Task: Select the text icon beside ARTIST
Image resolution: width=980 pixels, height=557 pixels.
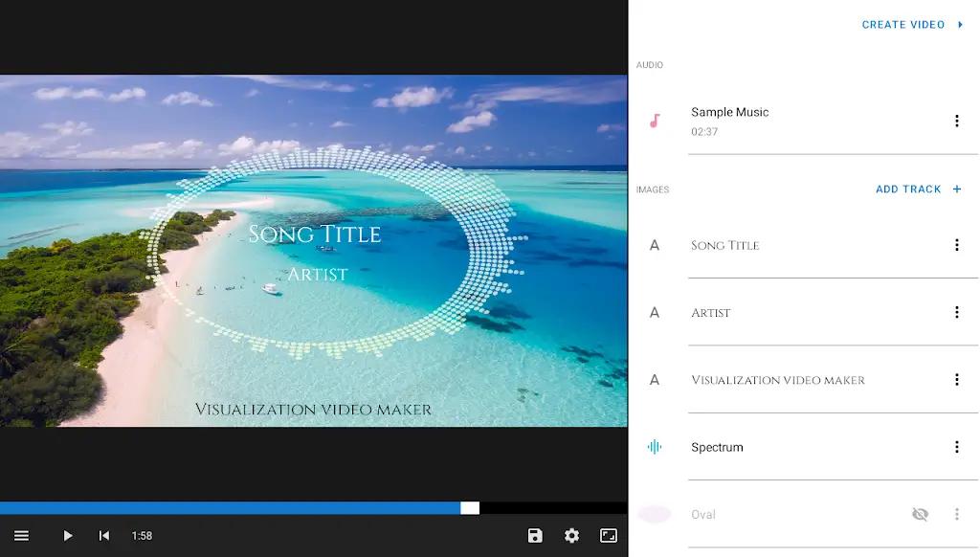Action: 655,312
